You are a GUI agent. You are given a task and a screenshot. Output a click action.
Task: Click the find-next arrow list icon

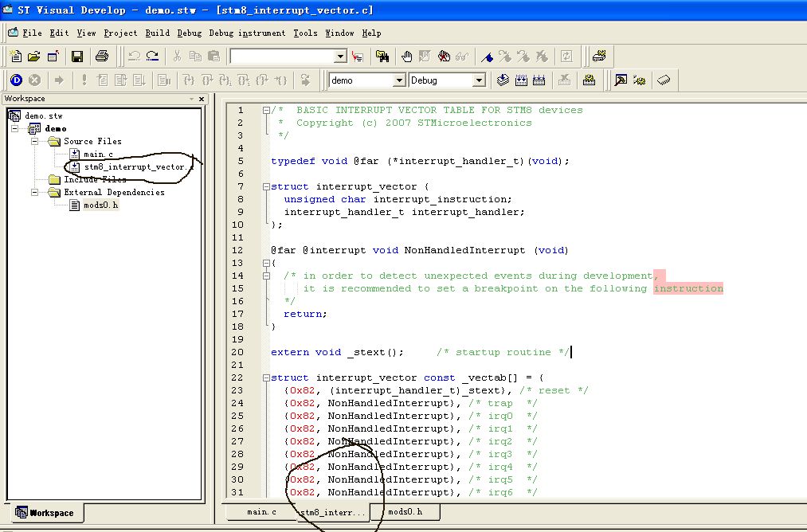pos(357,56)
